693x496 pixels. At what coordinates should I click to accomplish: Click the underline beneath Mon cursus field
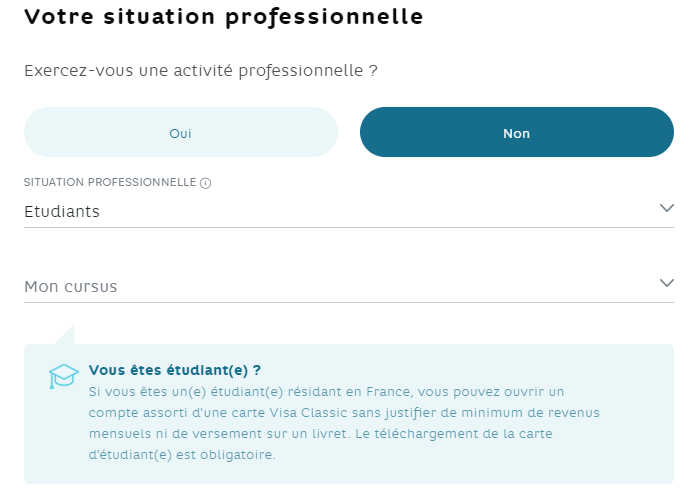pyautogui.click(x=349, y=302)
